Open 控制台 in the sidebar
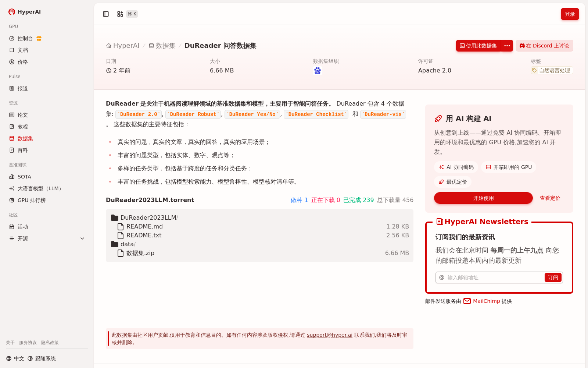The image size is (588, 368). (x=25, y=38)
